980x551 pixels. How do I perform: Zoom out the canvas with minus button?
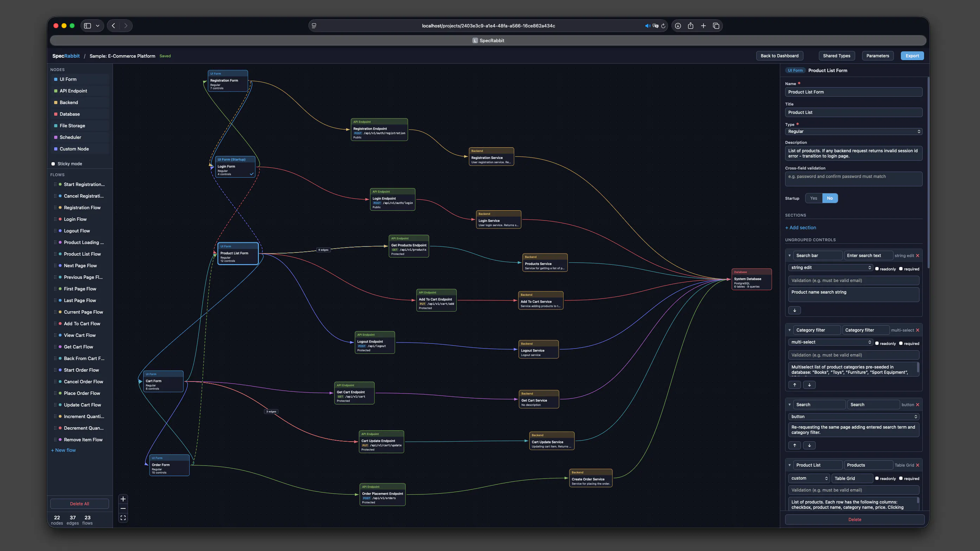pos(123,508)
